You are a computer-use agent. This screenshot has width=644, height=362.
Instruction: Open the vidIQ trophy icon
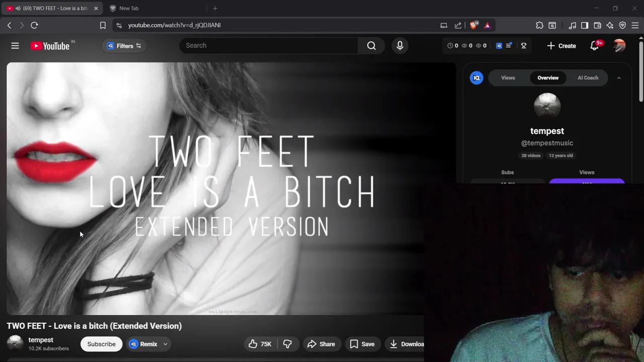coord(524,46)
